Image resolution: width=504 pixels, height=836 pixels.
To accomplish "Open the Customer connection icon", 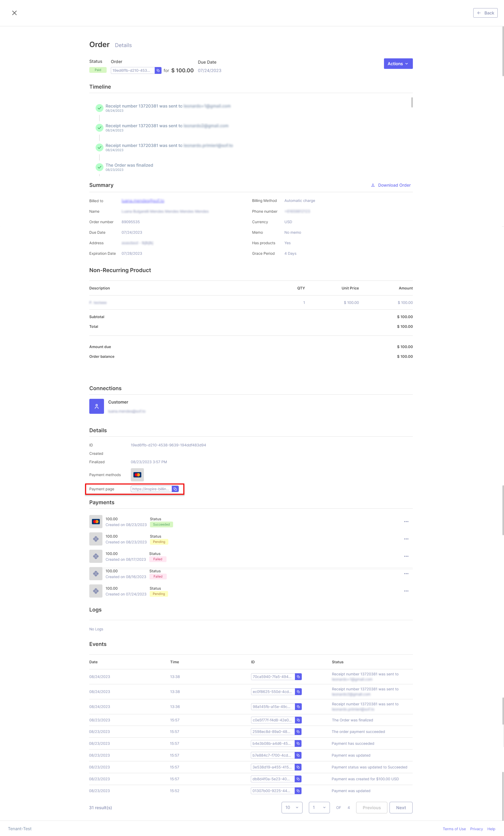I will [97, 406].
